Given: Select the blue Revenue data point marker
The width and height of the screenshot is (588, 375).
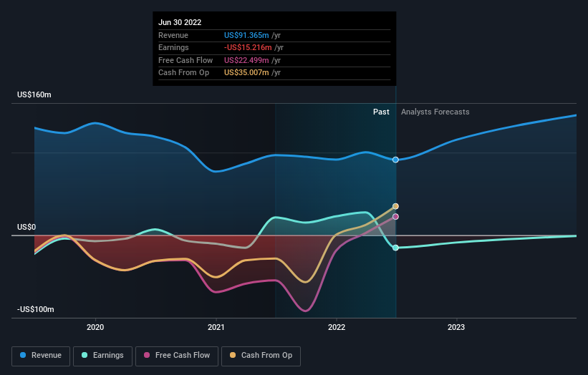Looking at the screenshot, I should [395, 160].
